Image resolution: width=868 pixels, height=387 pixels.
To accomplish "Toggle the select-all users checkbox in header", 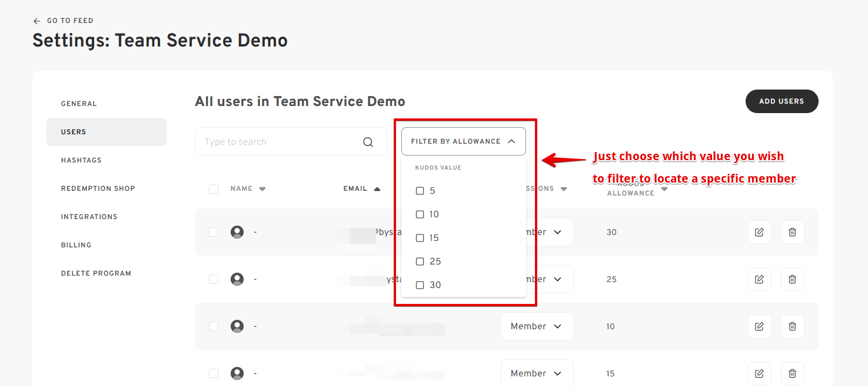I will (x=214, y=189).
